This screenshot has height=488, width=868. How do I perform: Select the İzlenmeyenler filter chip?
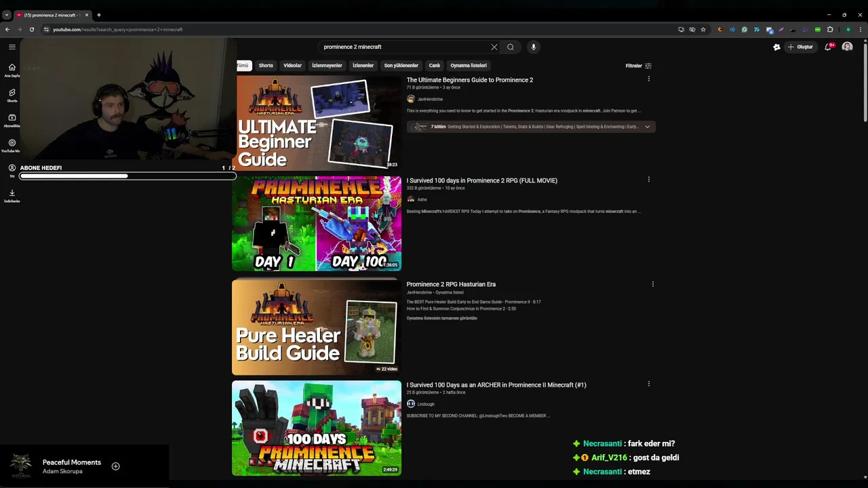click(327, 66)
